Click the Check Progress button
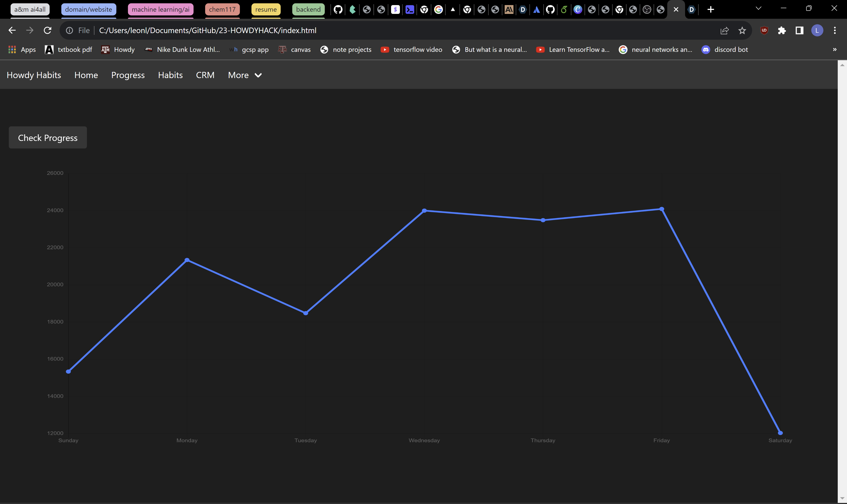 (48, 138)
